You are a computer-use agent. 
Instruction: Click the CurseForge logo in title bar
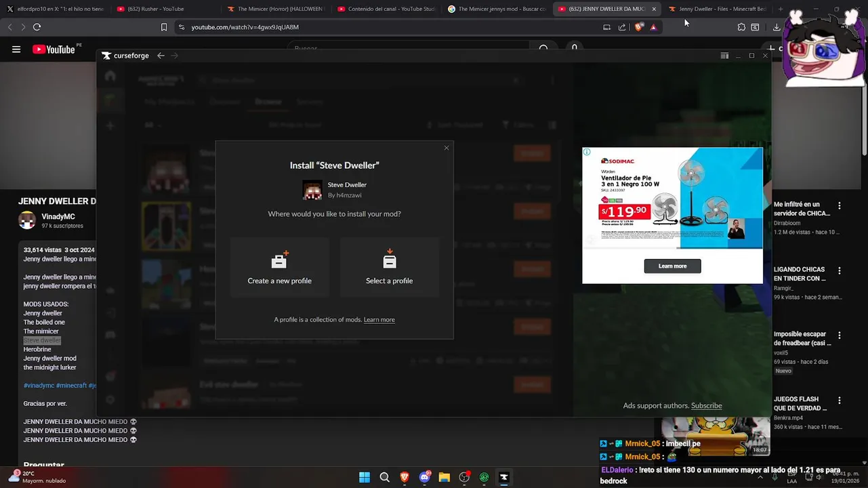click(x=125, y=56)
